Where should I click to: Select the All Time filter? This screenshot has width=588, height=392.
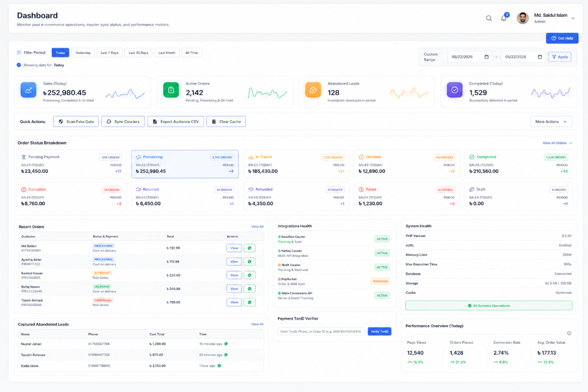[x=192, y=52]
